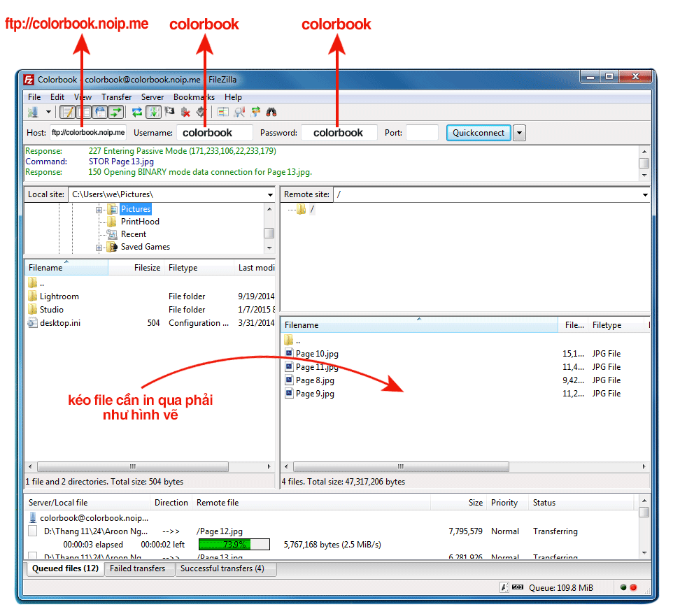687x616 pixels.
Task: Open the Edit menu
Action: tap(57, 97)
